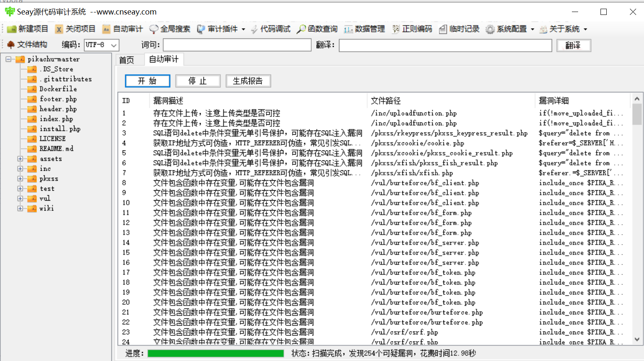644x361 pixels.
Task: Click the Seay application logo icon
Action: pos(10,12)
